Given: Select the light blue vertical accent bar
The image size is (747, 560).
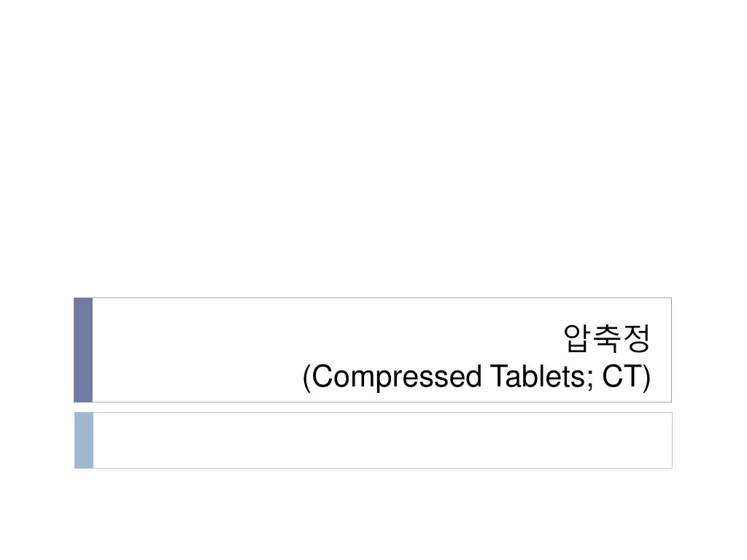Looking at the screenshot, I should 84,440.
